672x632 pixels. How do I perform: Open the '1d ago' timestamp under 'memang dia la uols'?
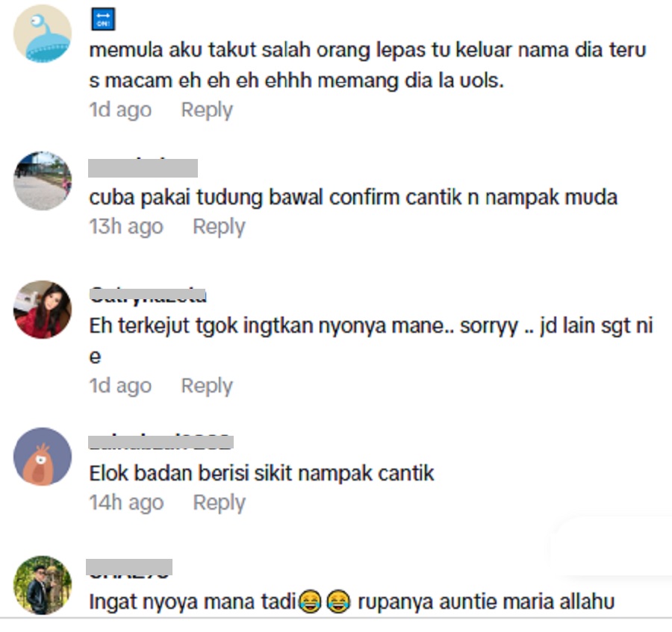coord(120,110)
